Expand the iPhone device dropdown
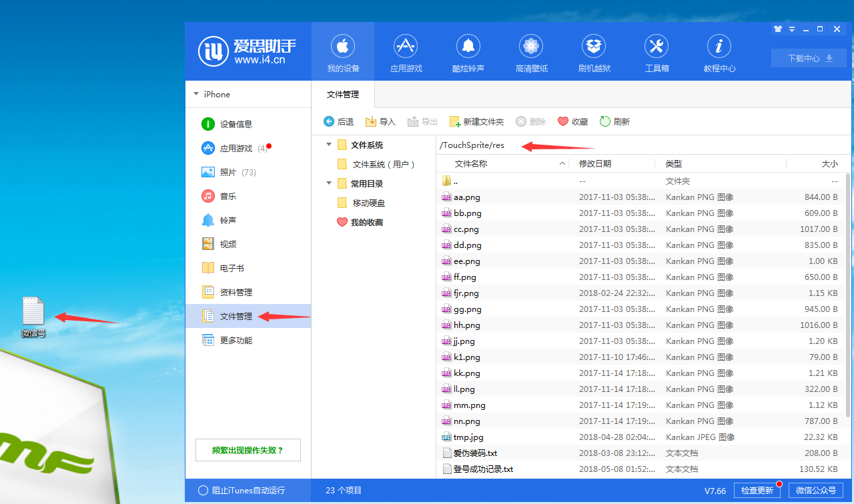 pyautogui.click(x=196, y=95)
